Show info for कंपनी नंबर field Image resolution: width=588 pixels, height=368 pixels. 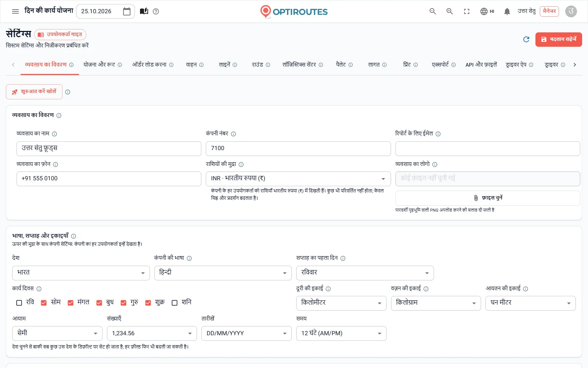coord(233,134)
